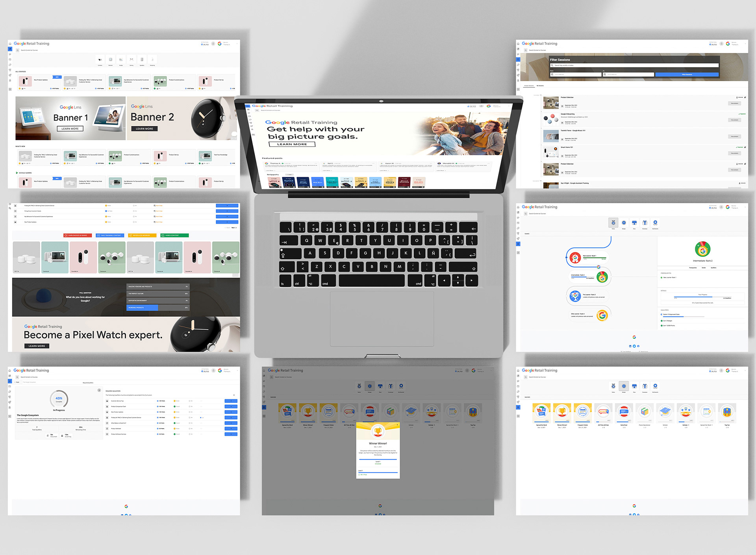
Task: Click the Intermediate Rank 2 medal in path
Action: [x=602, y=277]
